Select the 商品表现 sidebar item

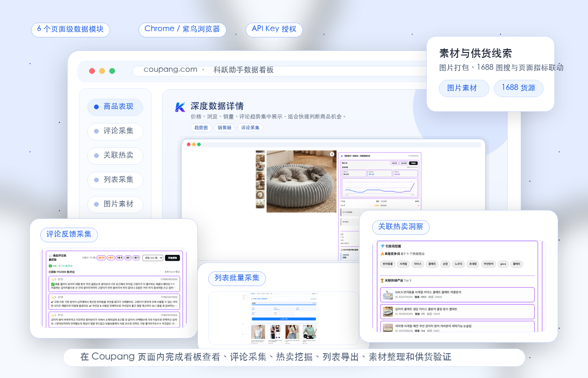115,107
